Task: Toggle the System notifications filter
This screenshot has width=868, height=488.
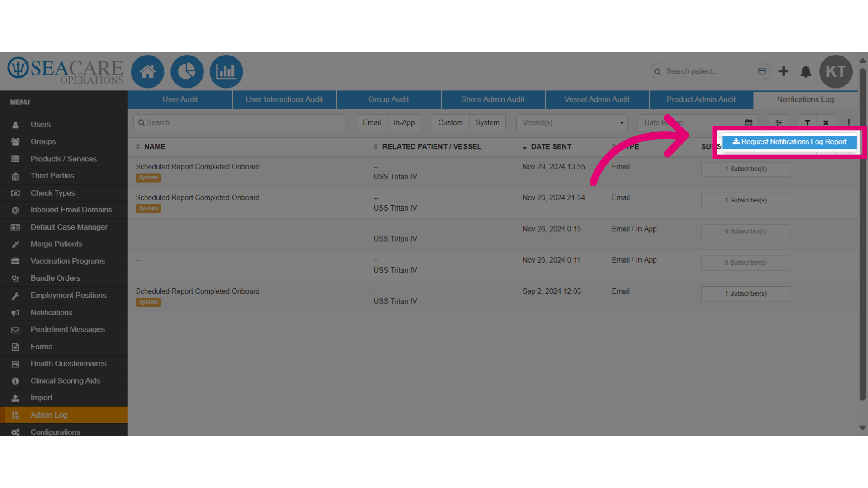Action: [x=487, y=122]
